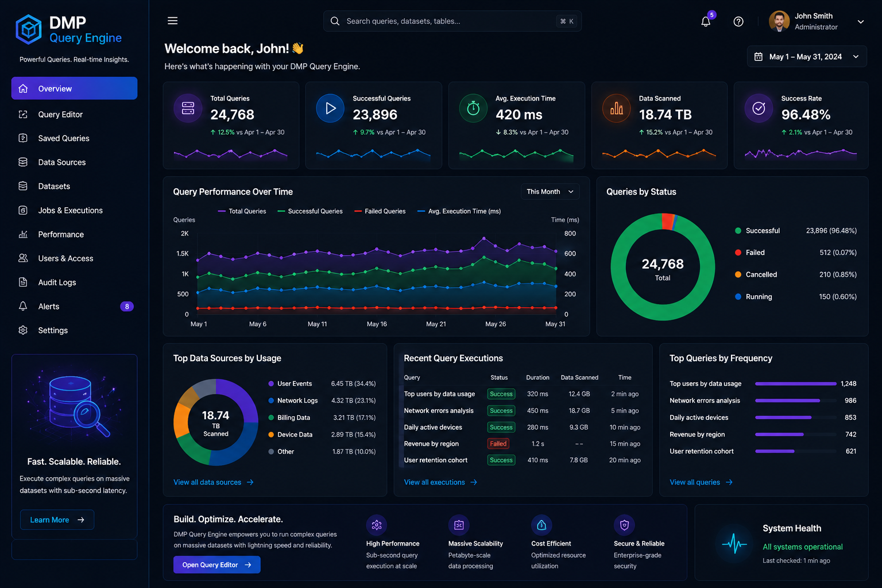Follow the View all queries link
Screen dimensions: 882x588
[x=701, y=482]
